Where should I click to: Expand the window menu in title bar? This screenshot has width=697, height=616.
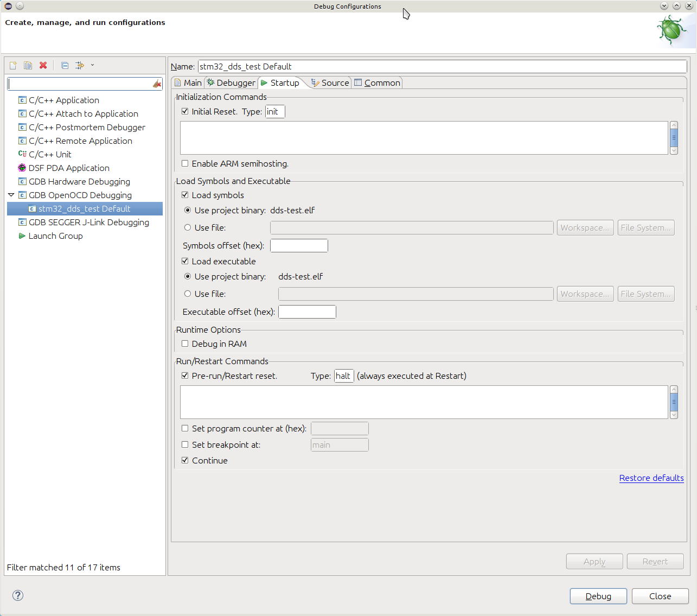tap(8, 6)
